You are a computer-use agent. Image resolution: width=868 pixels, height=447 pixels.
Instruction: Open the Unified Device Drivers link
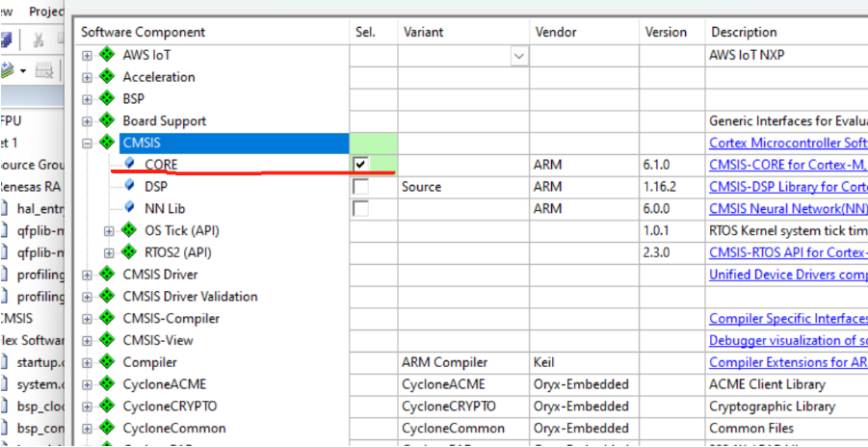click(786, 275)
